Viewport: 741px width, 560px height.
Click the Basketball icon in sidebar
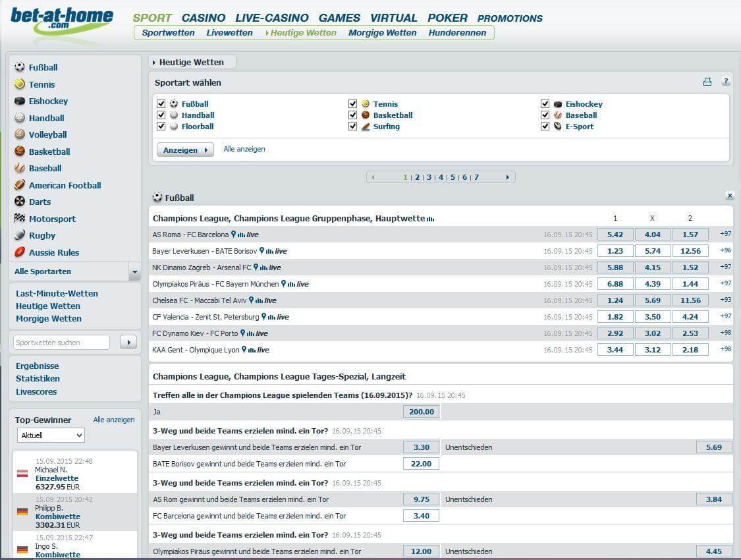pos(19,152)
